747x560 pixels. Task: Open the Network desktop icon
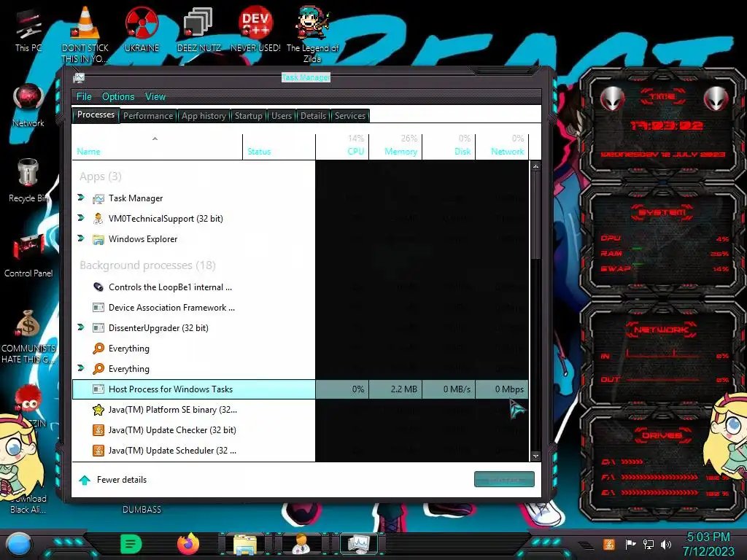click(28, 105)
